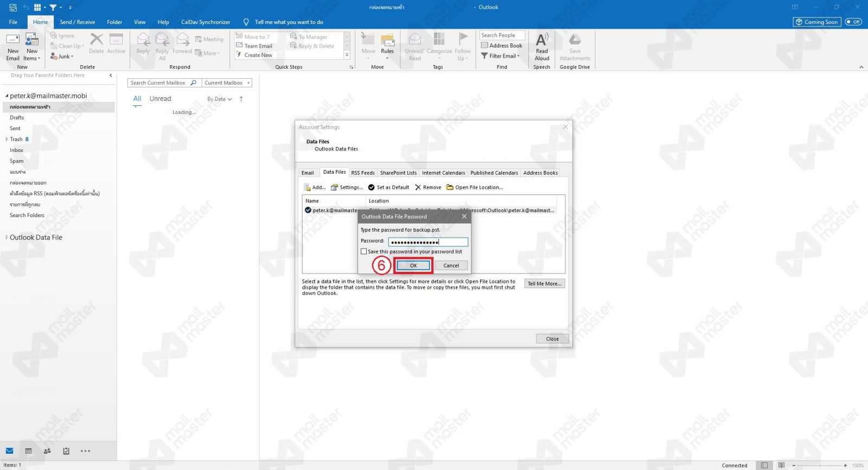Reverse sort order arrow
Viewport: 868px width, 470px height.
click(241, 99)
